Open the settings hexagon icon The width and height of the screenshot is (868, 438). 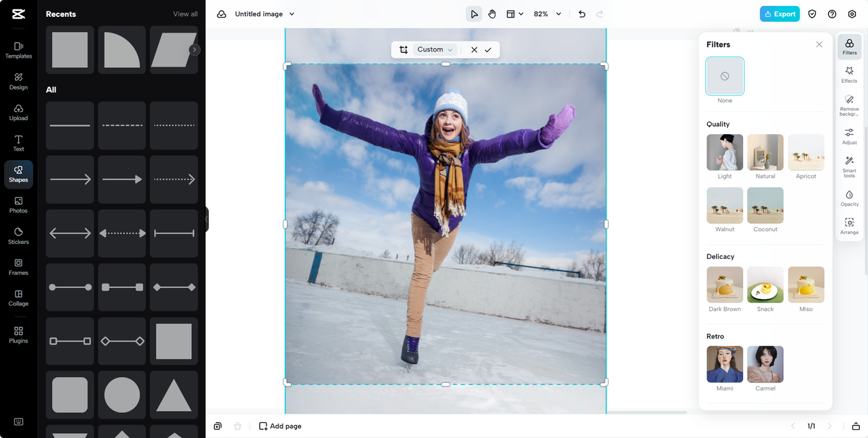pos(852,14)
